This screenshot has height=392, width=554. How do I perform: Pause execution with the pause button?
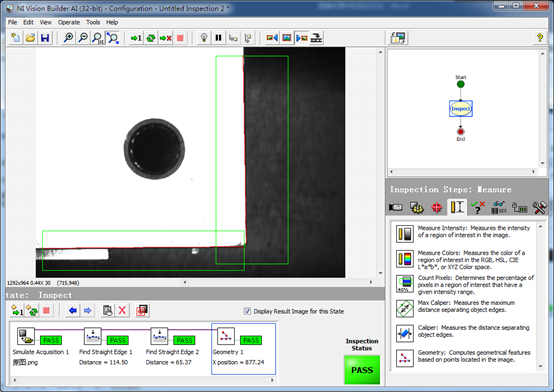point(218,38)
